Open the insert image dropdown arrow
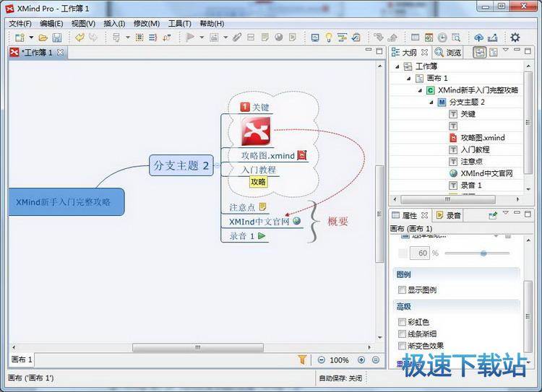The width and height of the screenshot is (542, 392). (x=225, y=38)
